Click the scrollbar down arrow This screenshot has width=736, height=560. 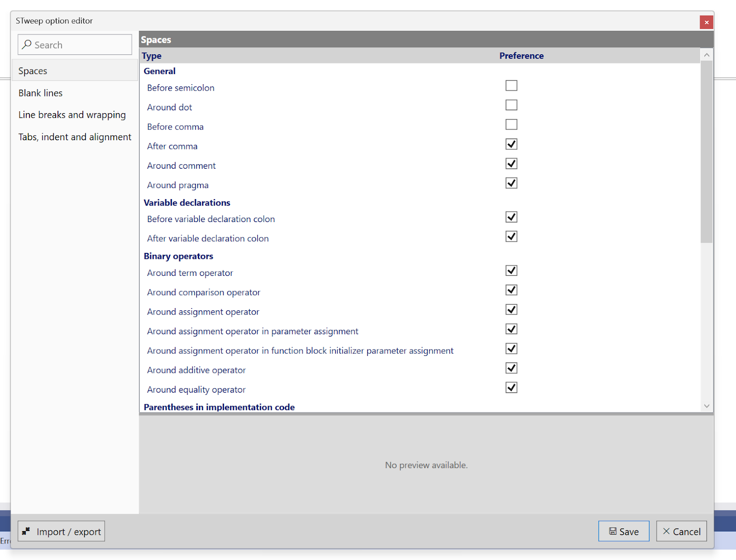click(x=707, y=406)
